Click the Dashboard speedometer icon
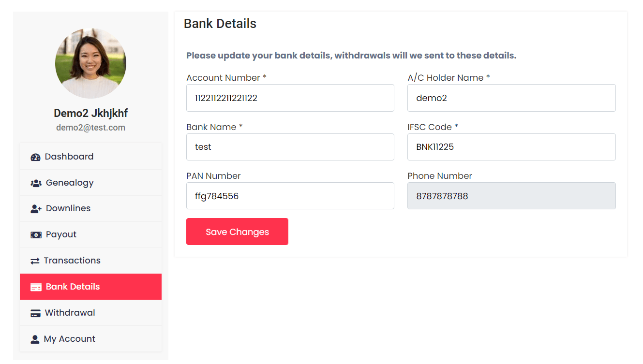The image size is (643, 364). coord(36,157)
